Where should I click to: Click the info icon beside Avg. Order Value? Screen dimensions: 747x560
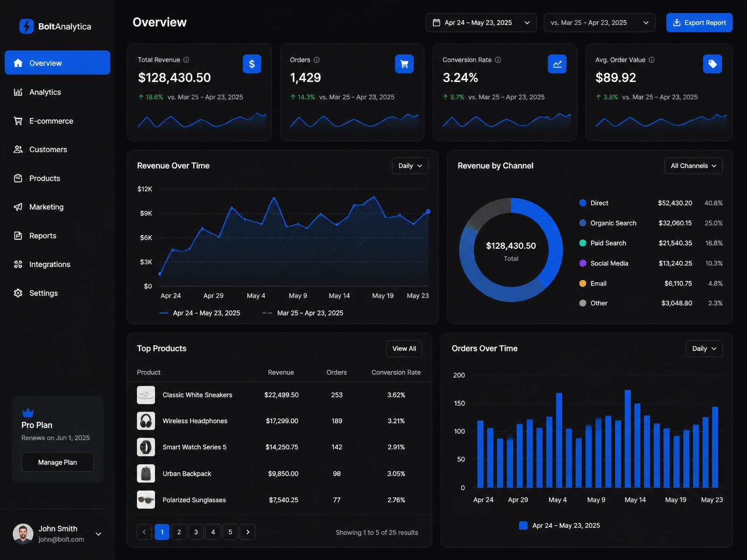point(652,60)
